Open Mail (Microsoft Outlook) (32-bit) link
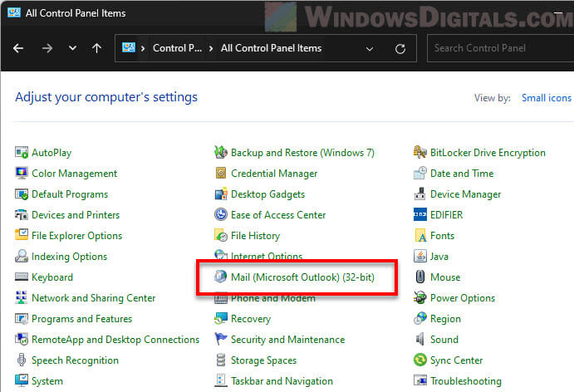574x392 pixels. [x=302, y=277]
